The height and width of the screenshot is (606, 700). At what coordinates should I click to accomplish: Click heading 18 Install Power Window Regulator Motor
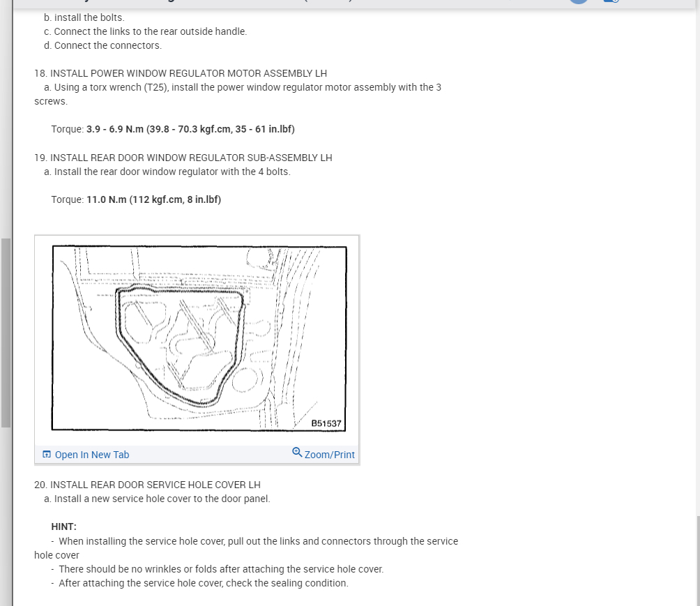[181, 73]
